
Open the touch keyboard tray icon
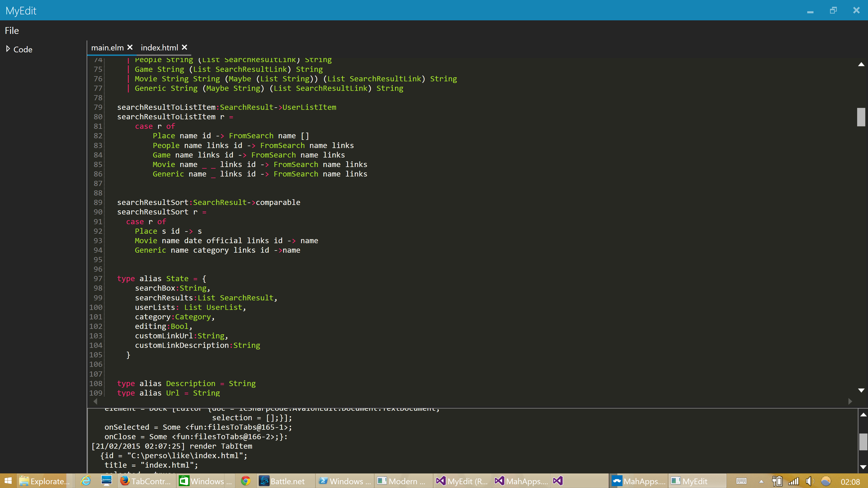(x=741, y=481)
